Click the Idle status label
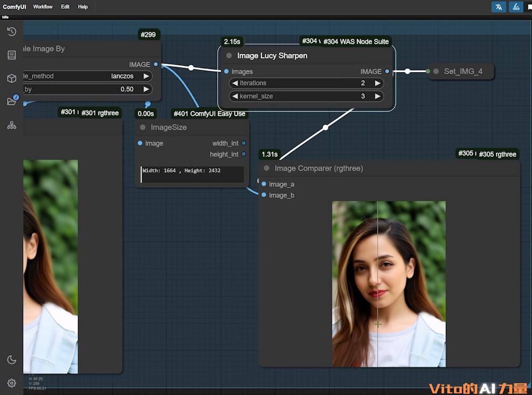Image resolution: width=532 pixels, height=395 pixels. coord(5,17)
